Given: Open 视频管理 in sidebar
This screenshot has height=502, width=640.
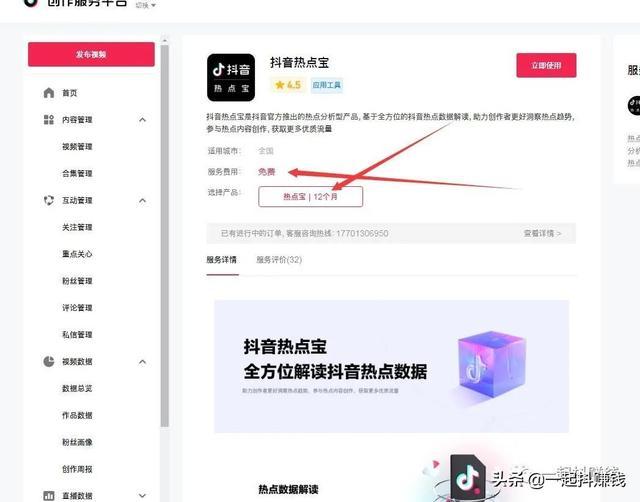Looking at the screenshot, I should (77, 147).
